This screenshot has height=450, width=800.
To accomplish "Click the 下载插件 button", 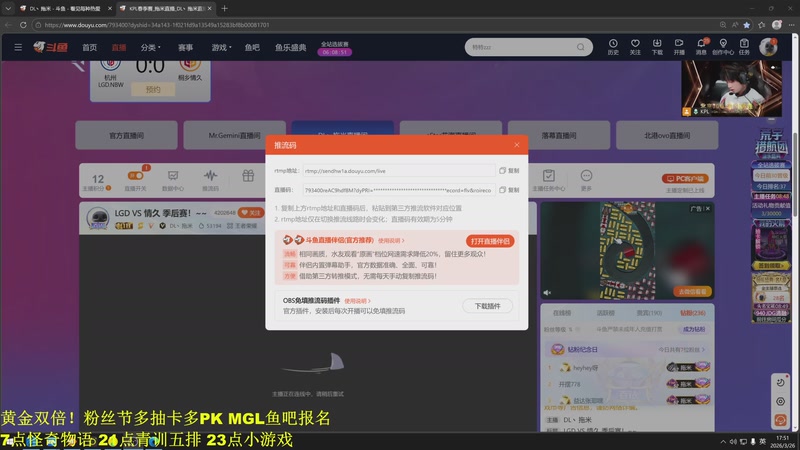I will pyautogui.click(x=487, y=306).
